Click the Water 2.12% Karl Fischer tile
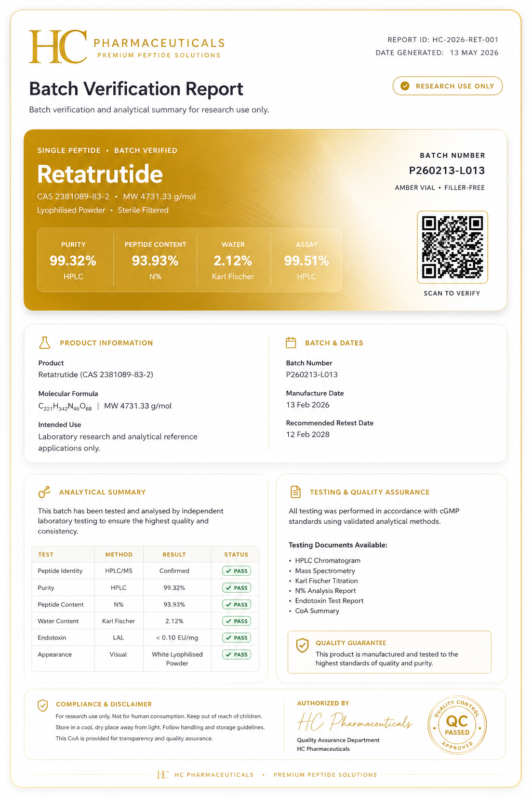Viewport: 532px width, 798px height. tap(233, 260)
